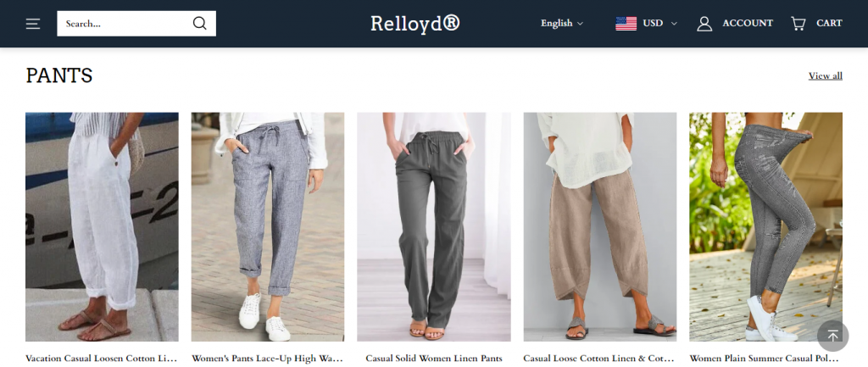Open the ACCOUNT link
868x367 pixels.
tap(748, 23)
